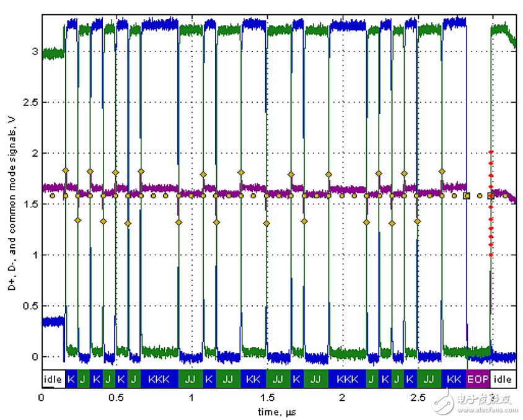523x420 pixels.
Task: Click the red dotted vertical marker line
Action: coord(491,204)
